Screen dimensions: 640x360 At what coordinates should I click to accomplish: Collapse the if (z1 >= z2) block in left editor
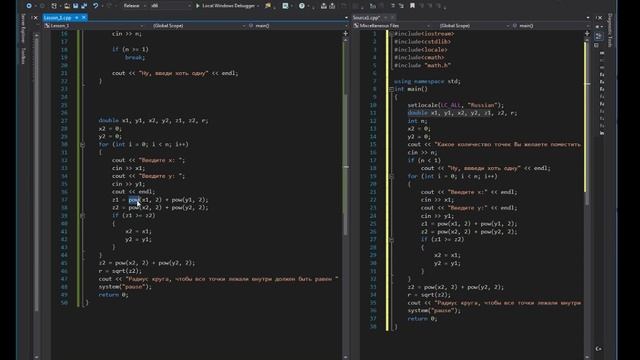pos(82,216)
